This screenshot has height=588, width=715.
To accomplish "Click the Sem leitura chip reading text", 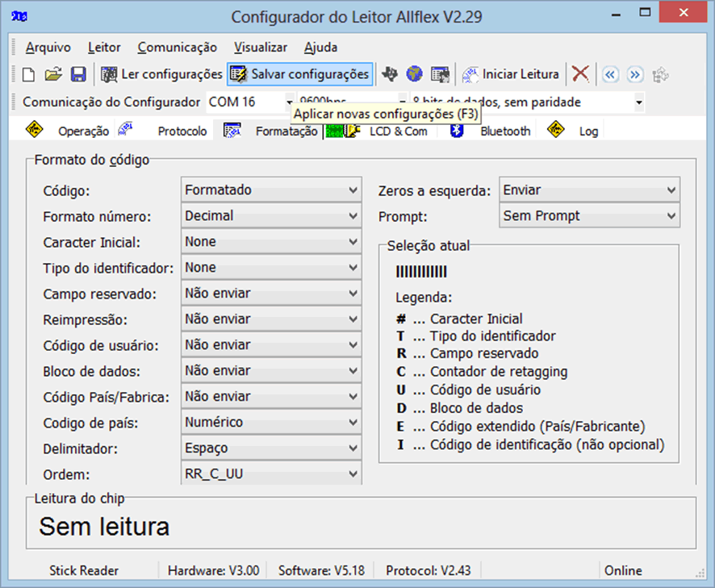I will 104,527.
